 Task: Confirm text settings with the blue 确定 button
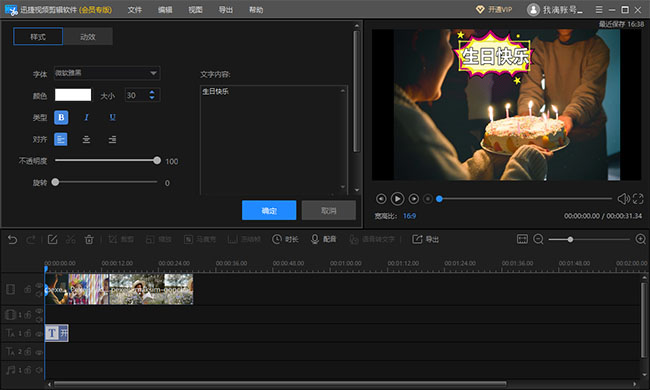(269, 210)
